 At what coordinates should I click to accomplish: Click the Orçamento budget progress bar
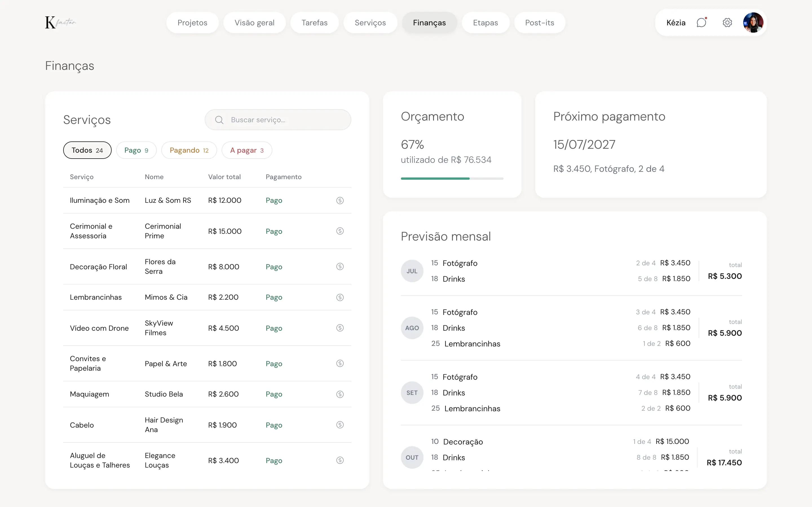click(452, 178)
